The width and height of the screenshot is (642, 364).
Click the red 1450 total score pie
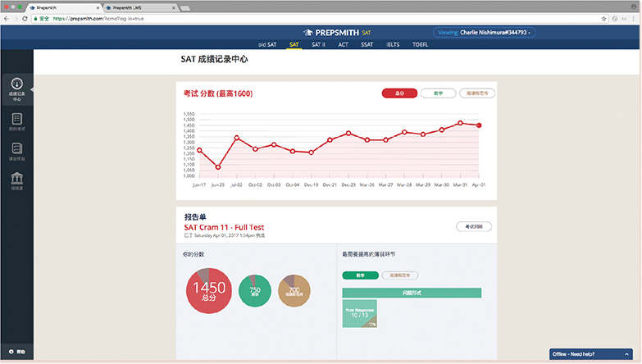tap(209, 291)
